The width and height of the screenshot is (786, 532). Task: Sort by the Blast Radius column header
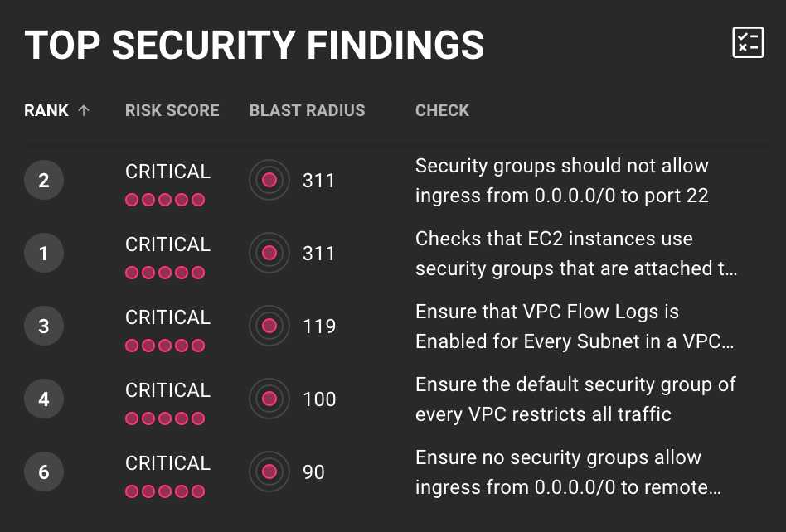point(307,111)
